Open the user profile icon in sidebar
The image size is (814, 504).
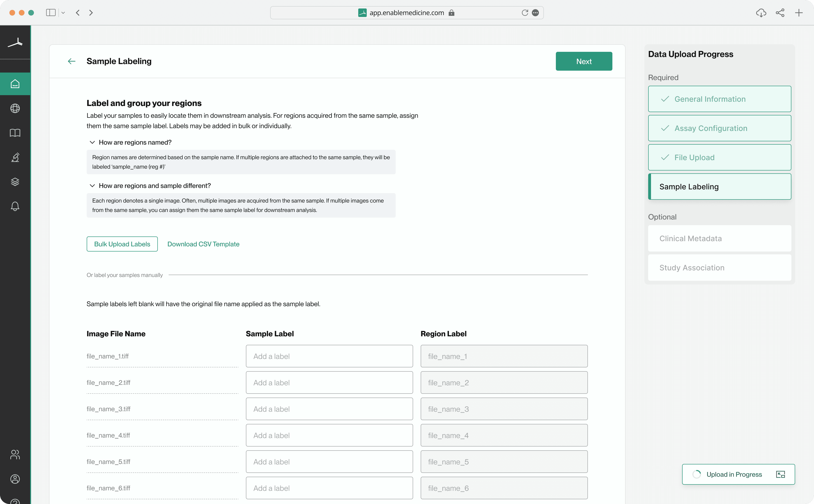[x=15, y=479]
